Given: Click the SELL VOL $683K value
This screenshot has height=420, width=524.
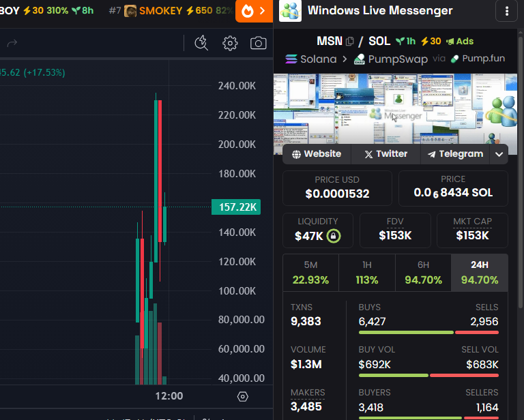Looking at the screenshot, I should coord(482,365).
